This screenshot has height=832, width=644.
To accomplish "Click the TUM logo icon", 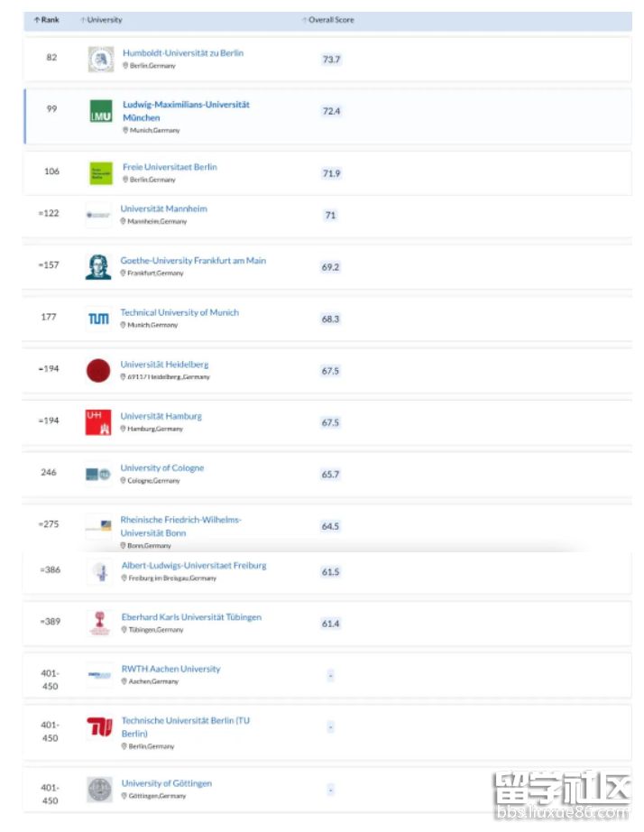I will tap(98, 318).
